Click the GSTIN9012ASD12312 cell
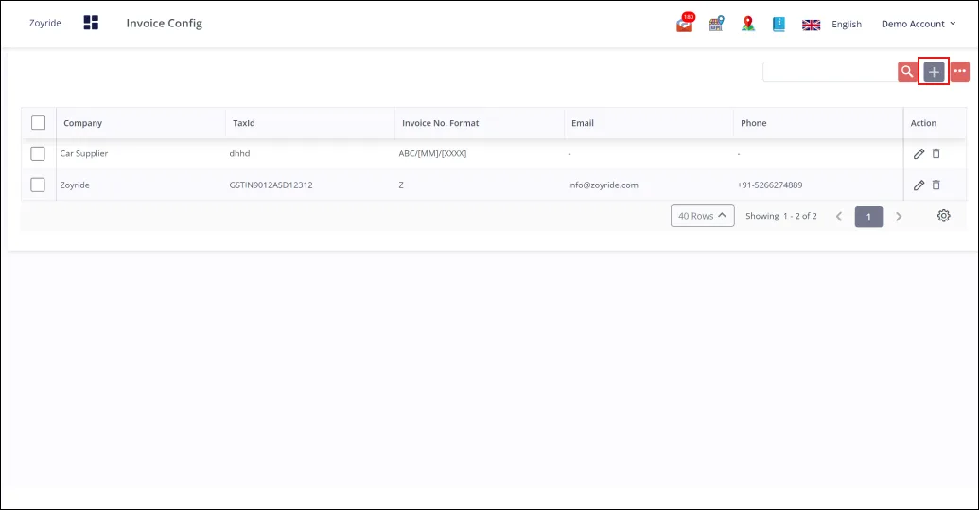 pyautogui.click(x=271, y=185)
